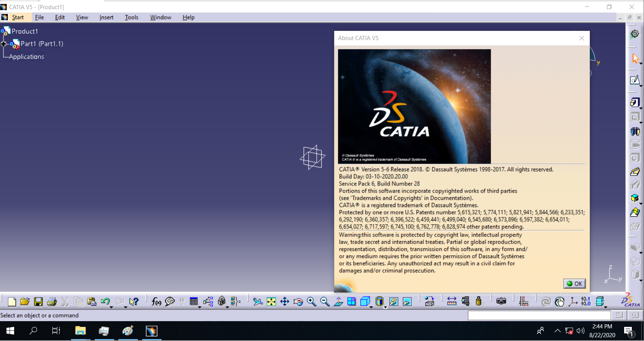The image size is (644, 341).
Task: Click the Measure Between ruler icon
Action: pos(452,302)
